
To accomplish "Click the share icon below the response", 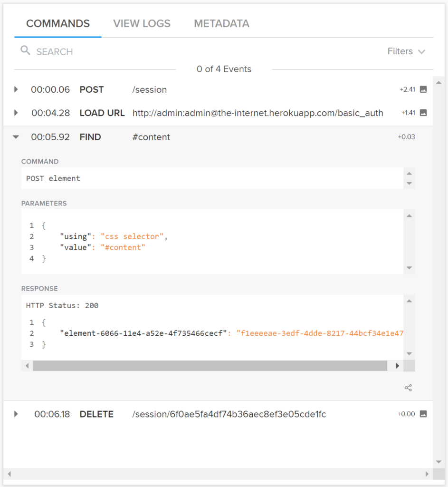I will (x=408, y=388).
